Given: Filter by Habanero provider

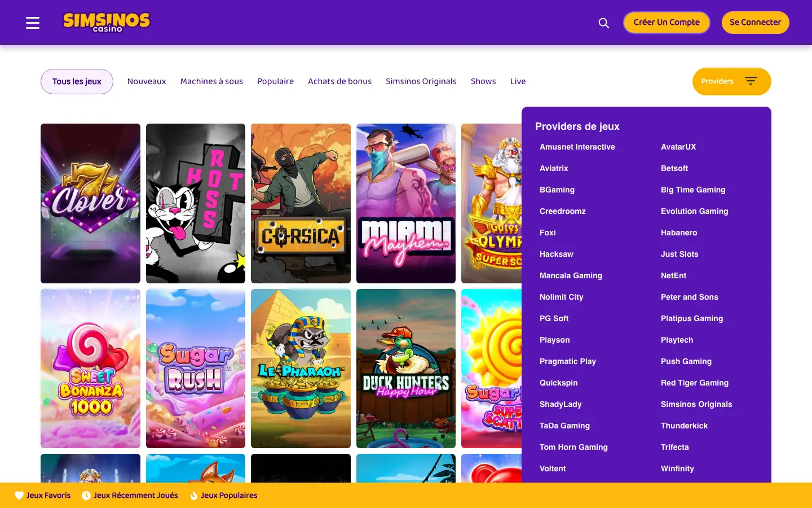Looking at the screenshot, I should (679, 233).
